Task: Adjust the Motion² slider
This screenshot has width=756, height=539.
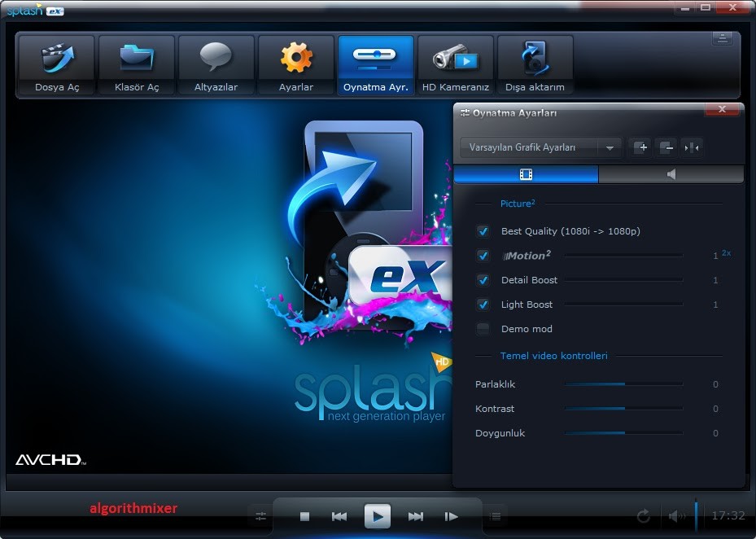Action: click(x=623, y=256)
